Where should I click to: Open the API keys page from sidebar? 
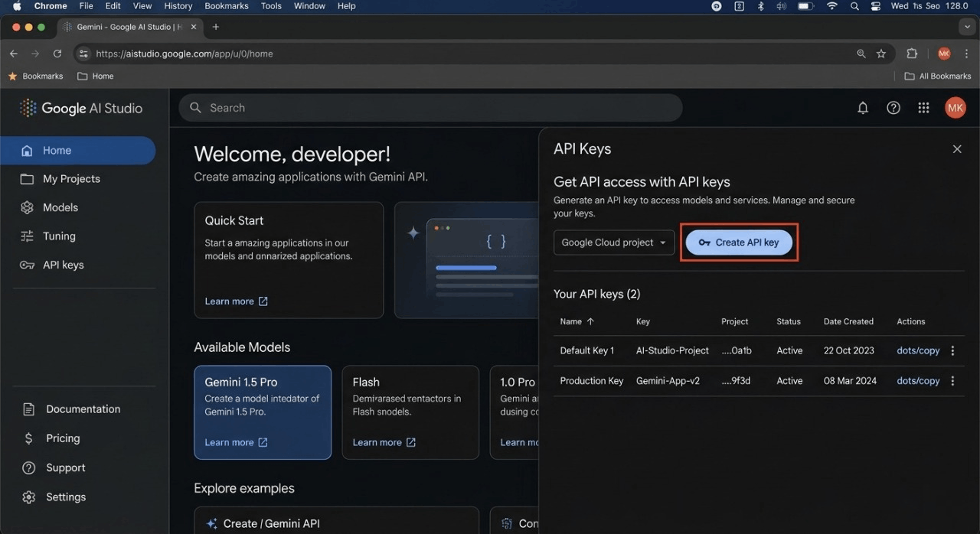63,265
